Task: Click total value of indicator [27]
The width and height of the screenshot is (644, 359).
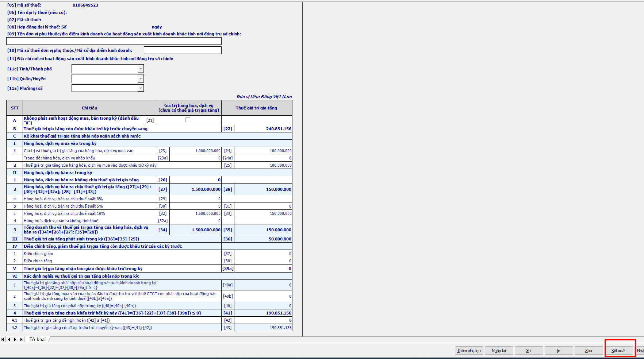Action: 195,189
